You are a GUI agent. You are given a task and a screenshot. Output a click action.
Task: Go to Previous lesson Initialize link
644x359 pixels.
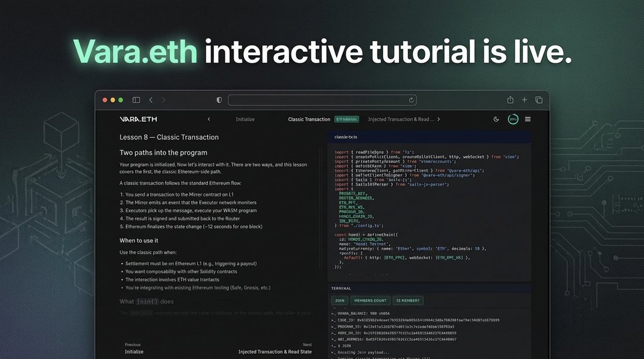(x=134, y=349)
